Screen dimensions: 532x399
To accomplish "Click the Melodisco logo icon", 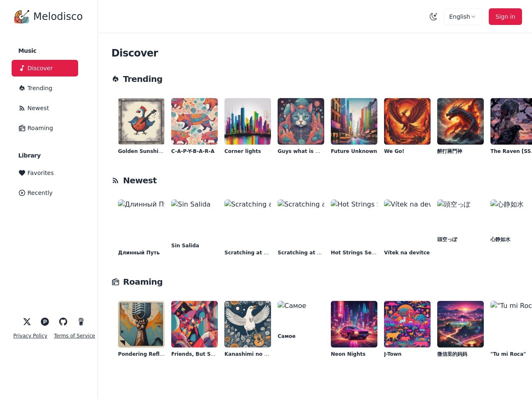I will click(x=22, y=17).
